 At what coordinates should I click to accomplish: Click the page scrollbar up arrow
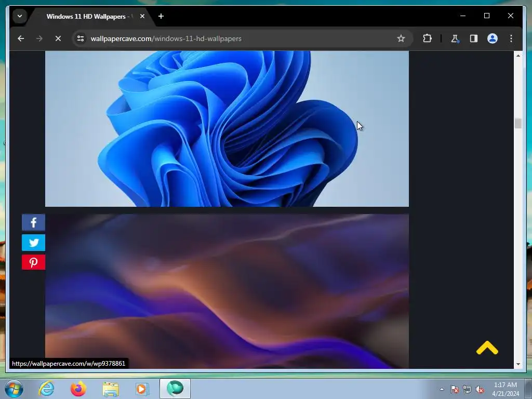tap(518, 55)
